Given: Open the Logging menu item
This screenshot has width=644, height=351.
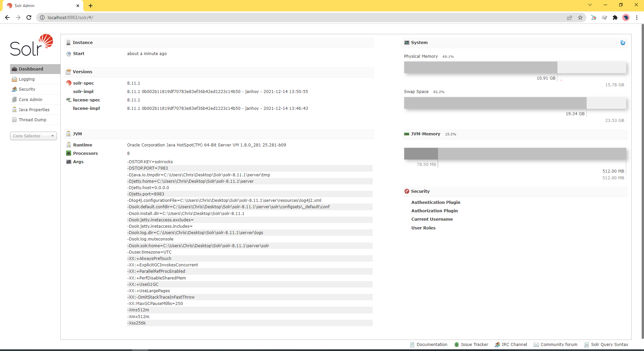Looking at the screenshot, I should pos(35,79).
